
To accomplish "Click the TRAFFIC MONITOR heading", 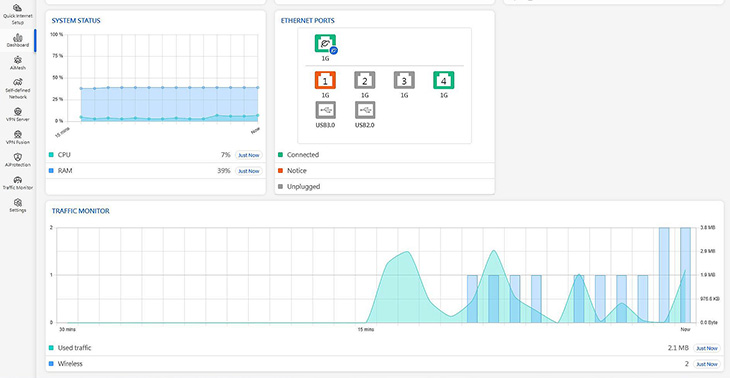I will [81, 211].
